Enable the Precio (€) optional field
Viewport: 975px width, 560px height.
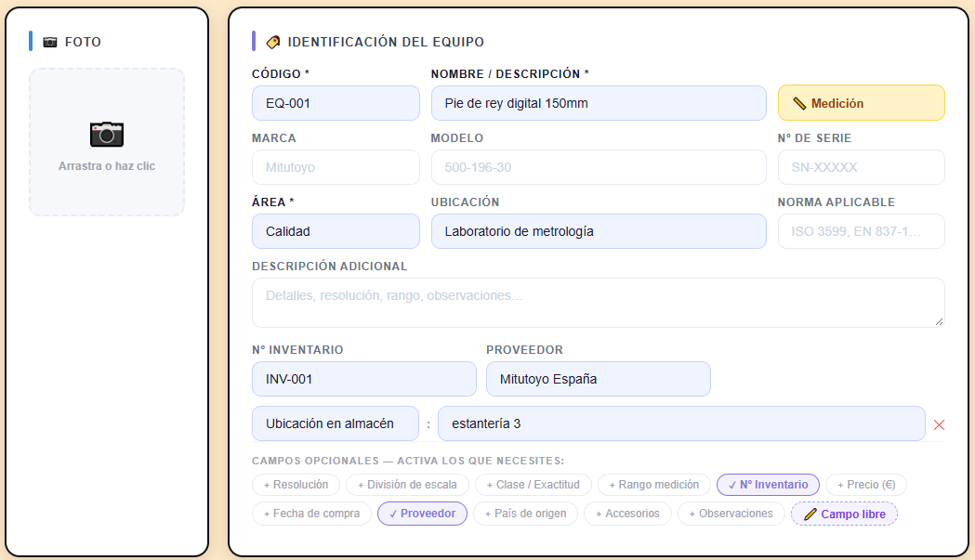coord(866,485)
